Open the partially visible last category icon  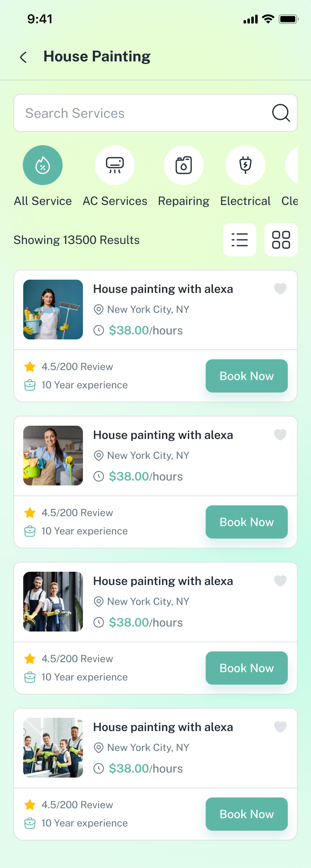click(x=292, y=165)
